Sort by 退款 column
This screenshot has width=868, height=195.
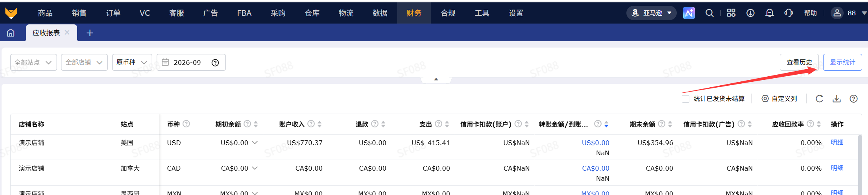pyautogui.click(x=383, y=124)
